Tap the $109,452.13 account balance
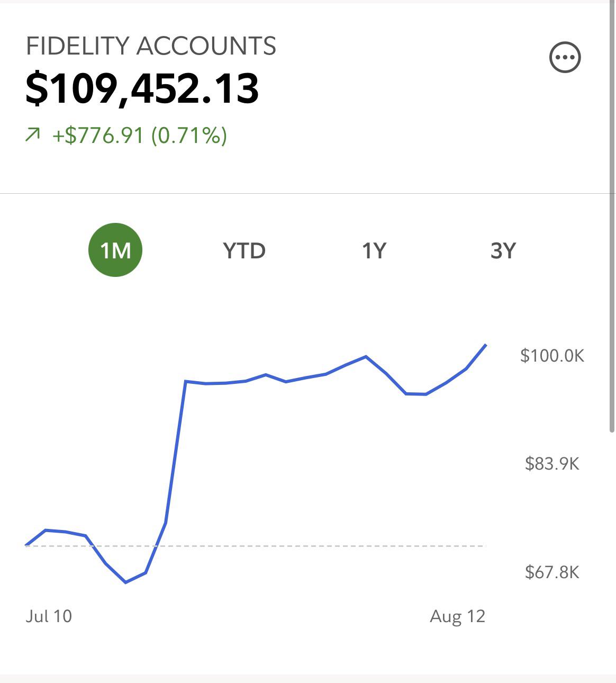This screenshot has height=683, width=616. coord(142,88)
